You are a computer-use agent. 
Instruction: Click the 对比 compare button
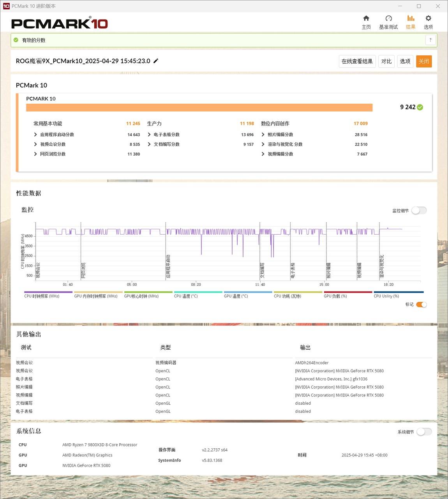tap(386, 61)
